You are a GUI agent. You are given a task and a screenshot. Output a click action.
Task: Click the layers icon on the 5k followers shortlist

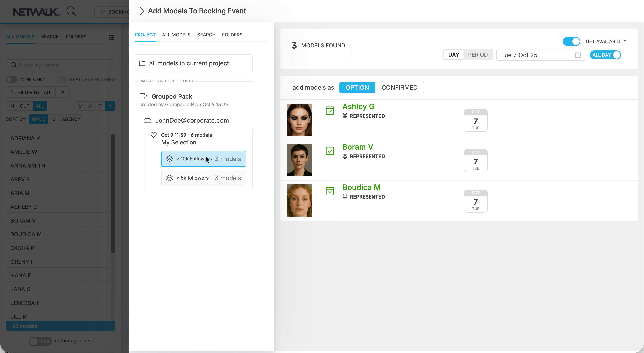pyautogui.click(x=169, y=178)
